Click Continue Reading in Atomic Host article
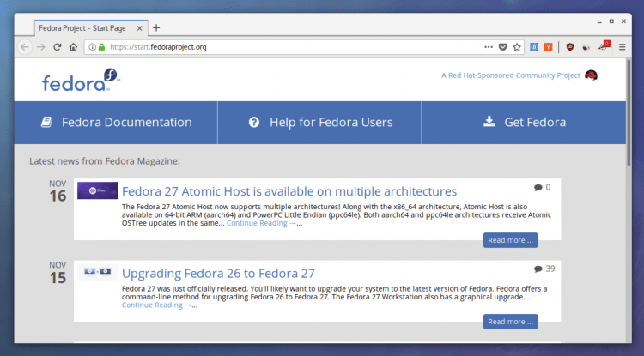Viewport: 644px width, 356px height. click(x=261, y=223)
